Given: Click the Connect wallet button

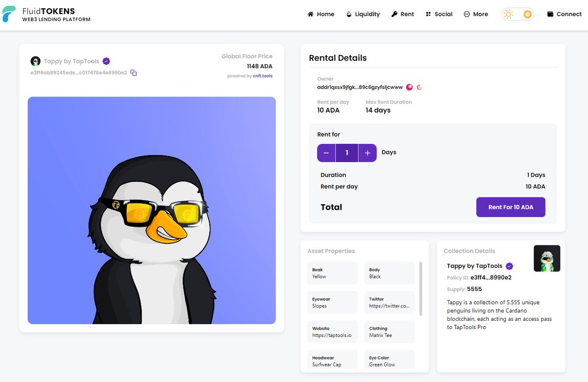Looking at the screenshot, I should (564, 14).
